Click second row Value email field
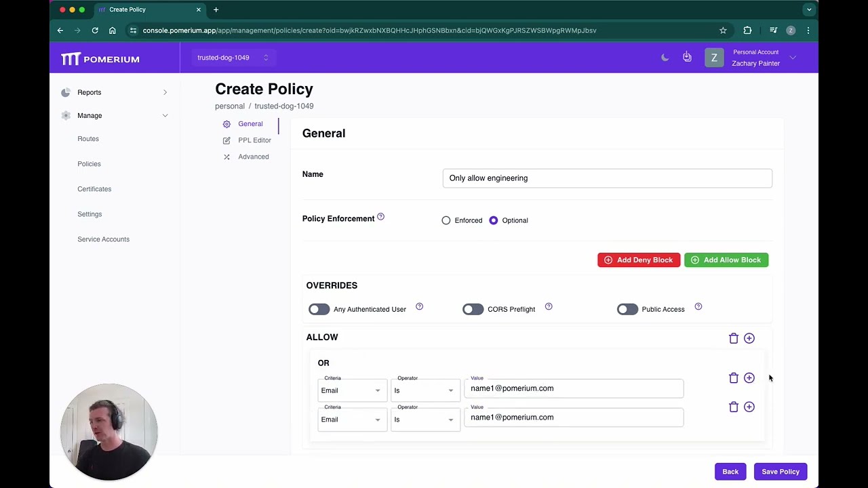Viewport: 868px width, 488px height. 574,418
